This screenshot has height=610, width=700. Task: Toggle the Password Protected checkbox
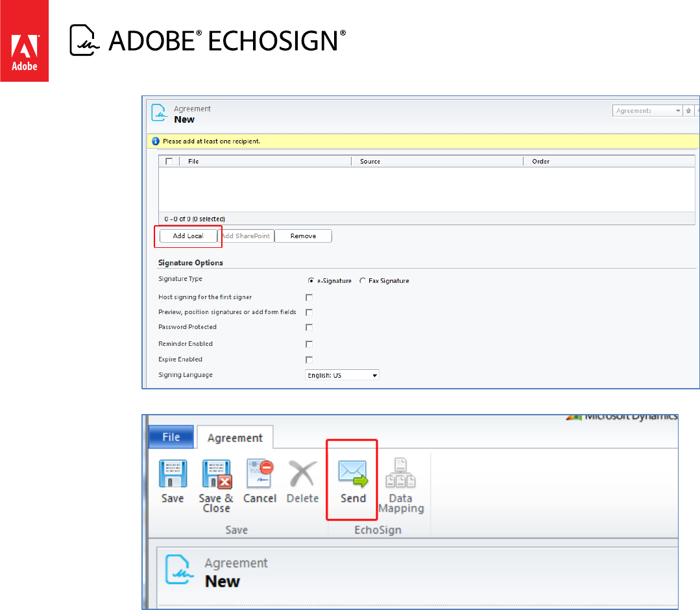309,327
